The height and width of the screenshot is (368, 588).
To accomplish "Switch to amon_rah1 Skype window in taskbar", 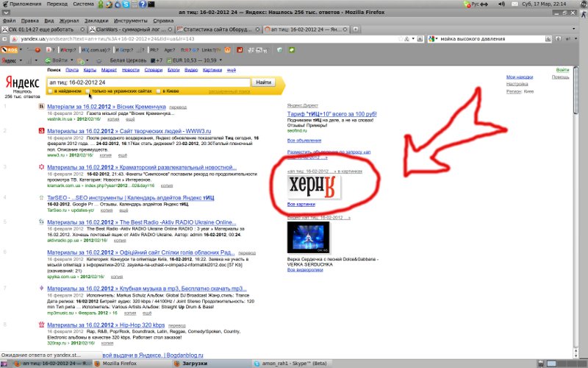I will pyautogui.click(x=290, y=364).
